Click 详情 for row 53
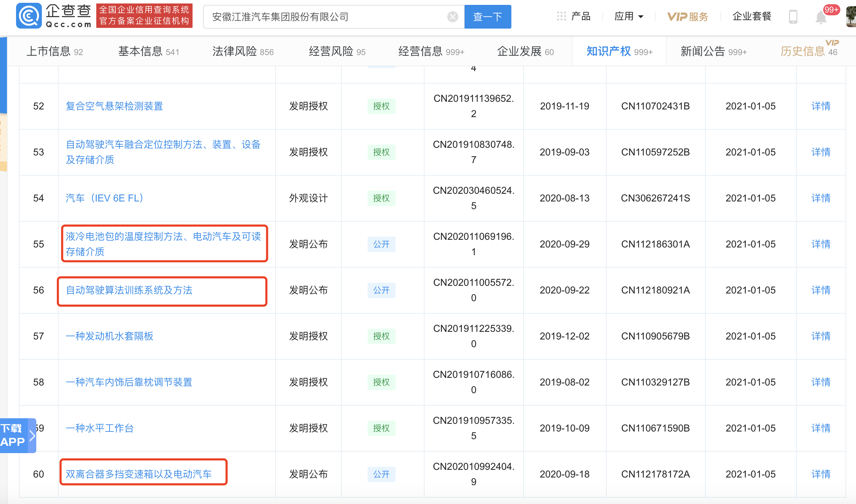The image size is (856, 504). click(821, 152)
